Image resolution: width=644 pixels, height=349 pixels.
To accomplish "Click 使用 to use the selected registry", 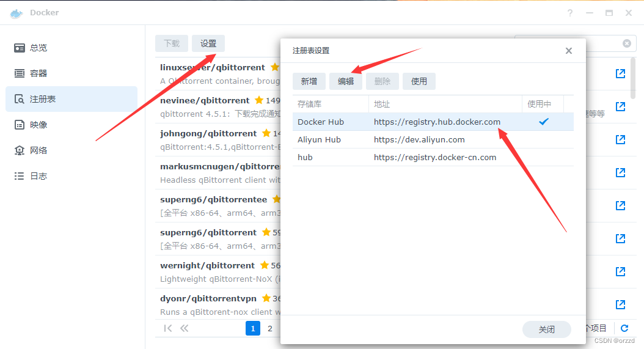I will [x=419, y=81].
